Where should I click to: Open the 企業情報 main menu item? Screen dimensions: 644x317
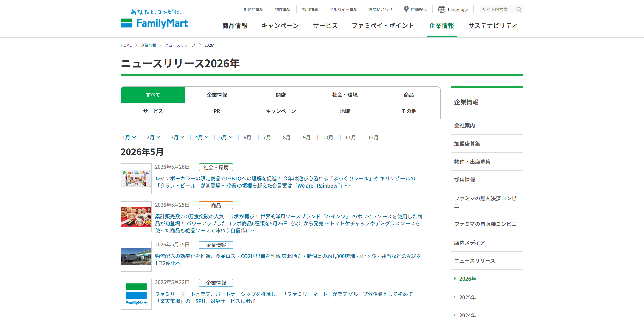(442, 26)
